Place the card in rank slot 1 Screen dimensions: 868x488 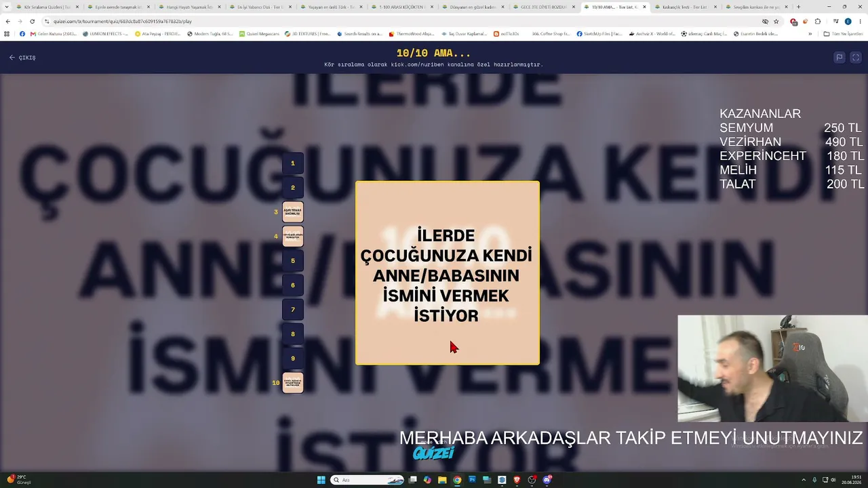click(x=293, y=163)
